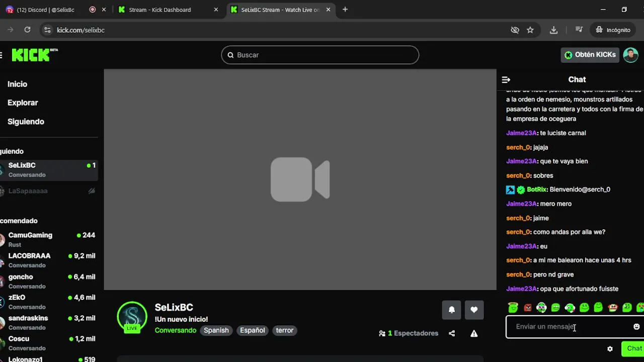Viewport: 644px width, 362px height.
Task: Click the address bar URL
Action: click(80, 30)
